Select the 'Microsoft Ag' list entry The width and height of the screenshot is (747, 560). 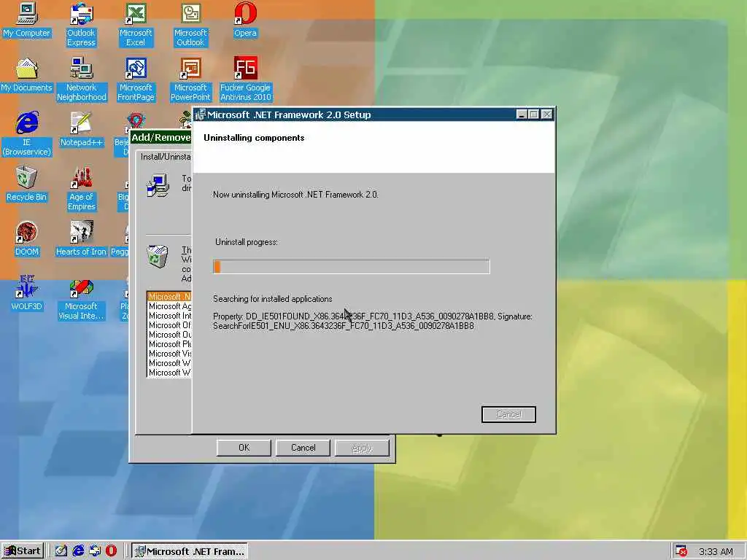click(169, 306)
